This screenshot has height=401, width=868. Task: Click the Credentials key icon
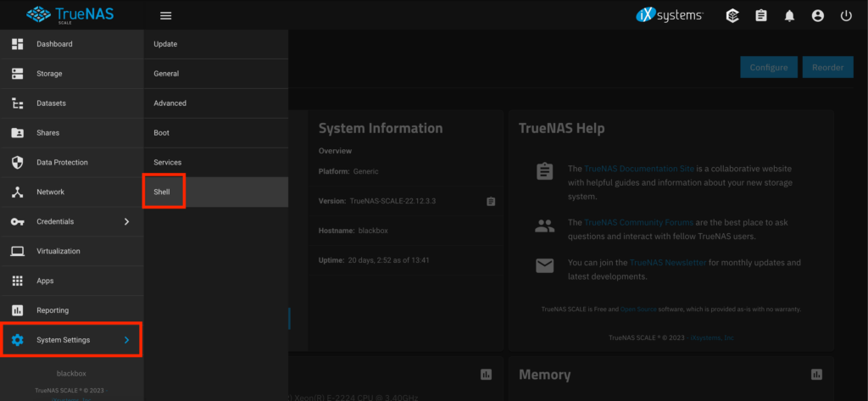point(18,221)
